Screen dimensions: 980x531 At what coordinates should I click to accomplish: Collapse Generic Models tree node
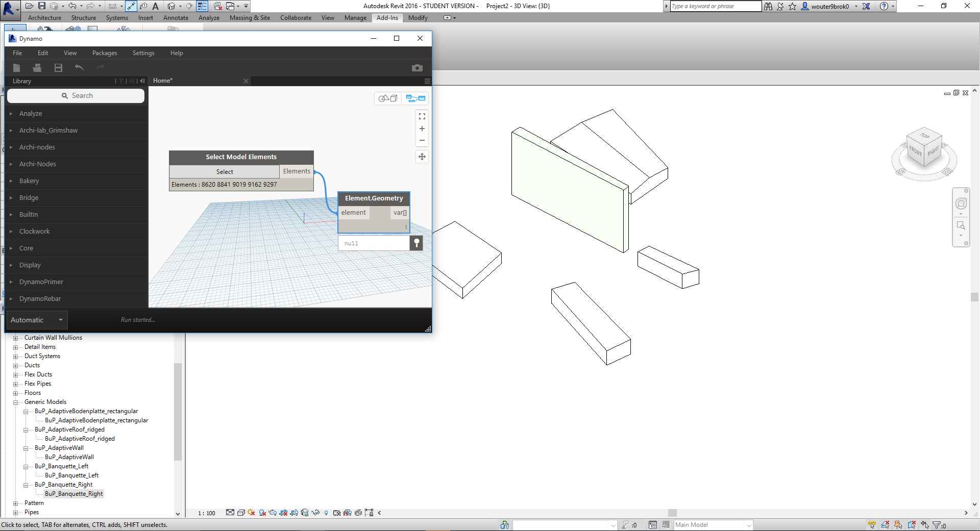15,402
